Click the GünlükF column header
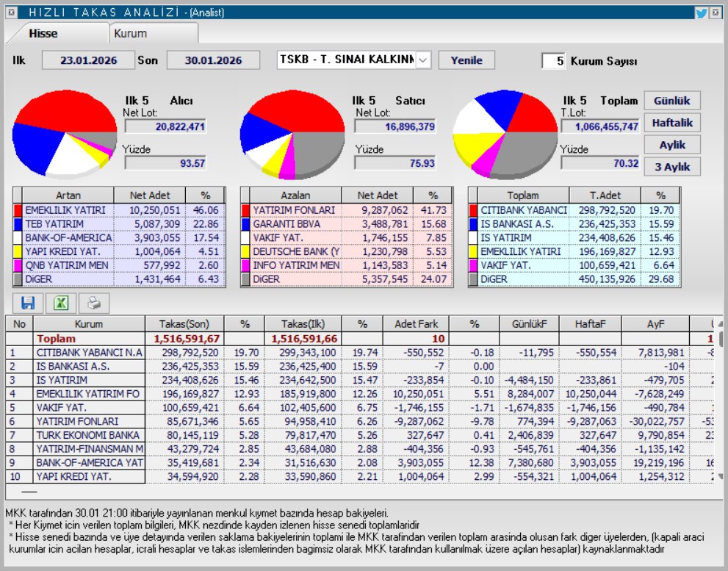 coord(529,324)
